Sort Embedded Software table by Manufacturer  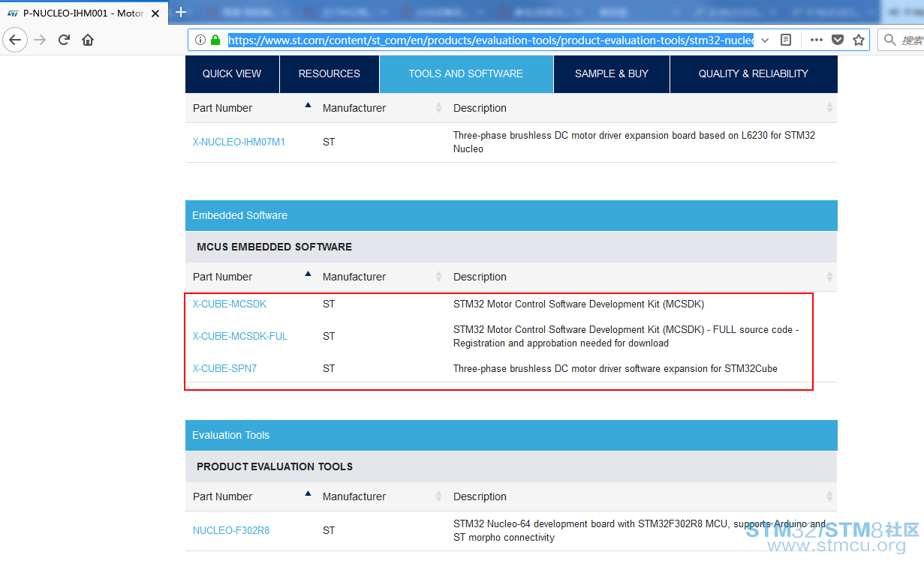[x=438, y=277]
